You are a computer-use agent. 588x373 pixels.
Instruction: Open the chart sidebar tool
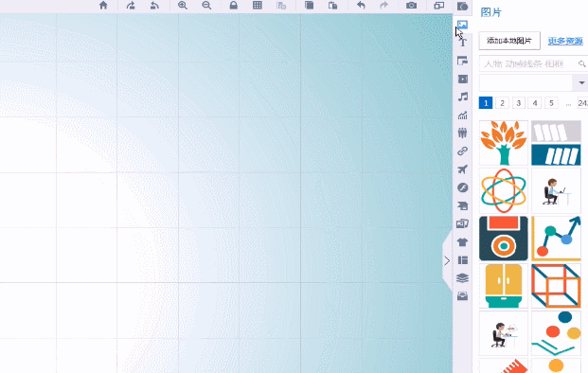(463, 115)
